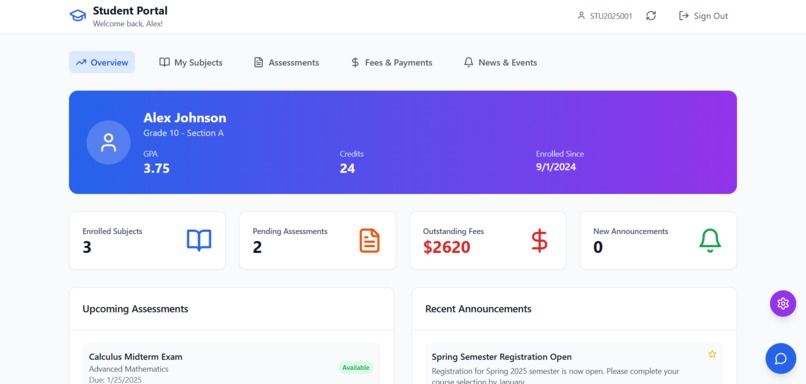Click the Available badge on Calculus Midterm
The height and width of the screenshot is (384, 806).
[x=356, y=368]
